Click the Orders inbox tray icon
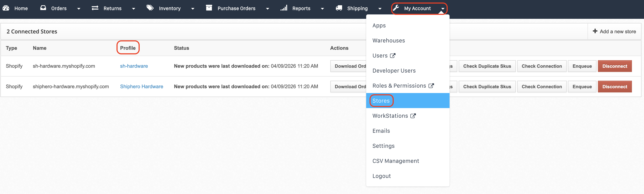The height and width of the screenshot is (194, 644). click(43, 8)
